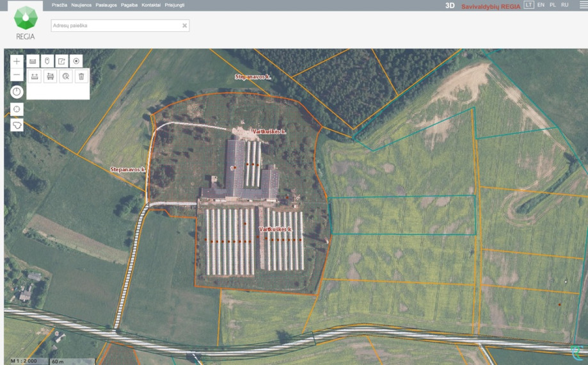588x365 pixels.
Task: Choose the area measurement tool icon
Action: pyautogui.click(x=51, y=77)
